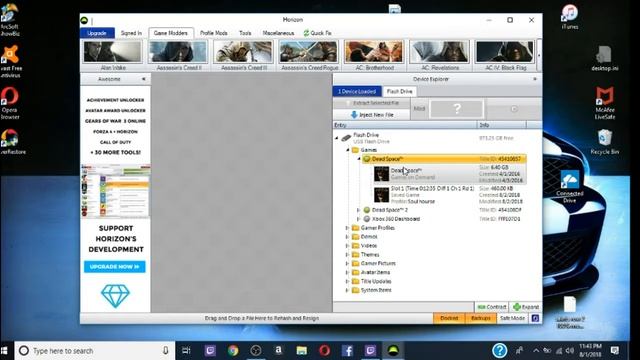Click Inject New File button
This screenshot has width=640, height=360.
[x=372, y=115]
